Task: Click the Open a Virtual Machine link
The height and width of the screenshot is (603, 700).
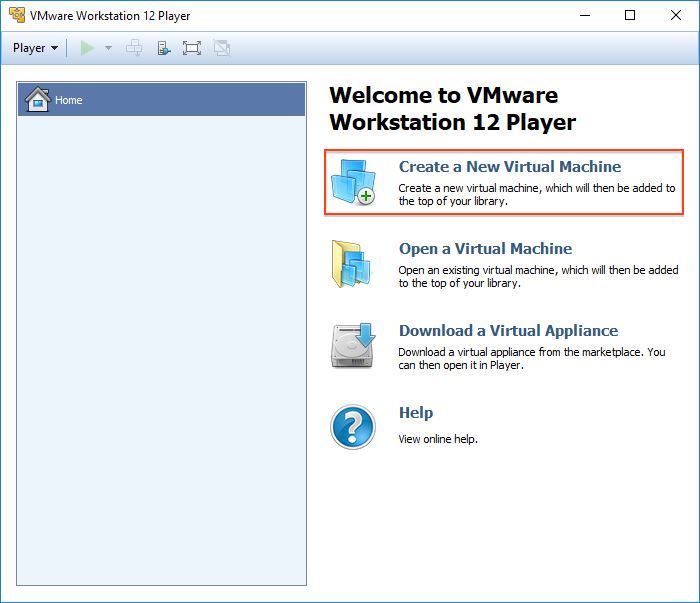Action: click(x=485, y=249)
